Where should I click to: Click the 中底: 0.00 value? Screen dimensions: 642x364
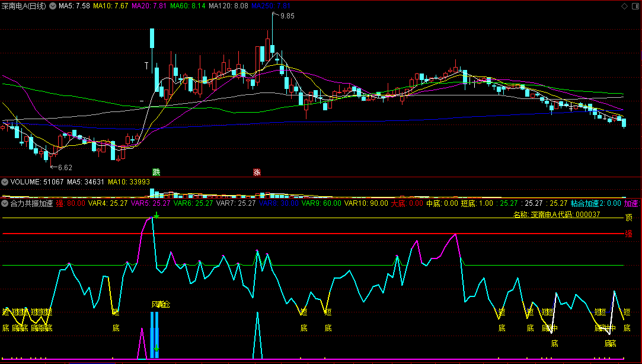[442, 203]
